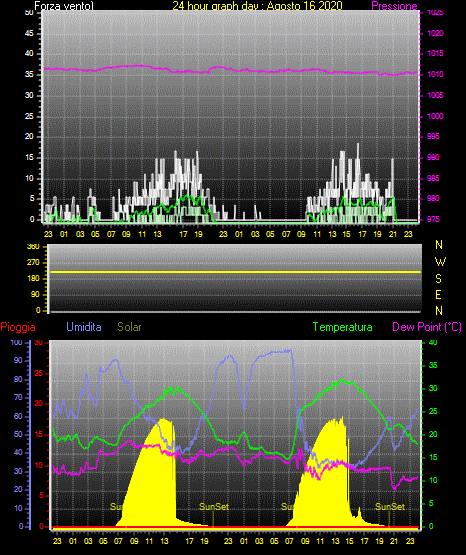This screenshot has width=466, height=555.
Task: Click the pressure axis value 980
Action: [x=433, y=198]
